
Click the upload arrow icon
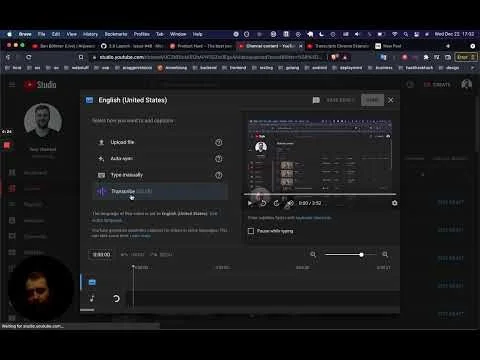pos(101,142)
